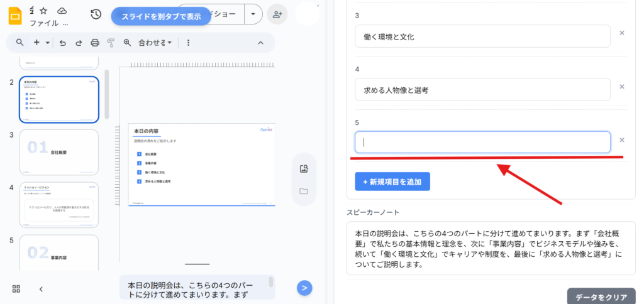This screenshot has width=644, height=304.
Task: Select slide 3 thumbnail 会社概要
Action: coord(59,152)
